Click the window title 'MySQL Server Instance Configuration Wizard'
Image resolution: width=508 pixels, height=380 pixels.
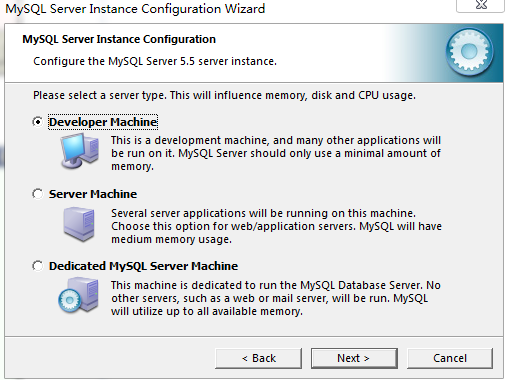pyautogui.click(x=135, y=9)
